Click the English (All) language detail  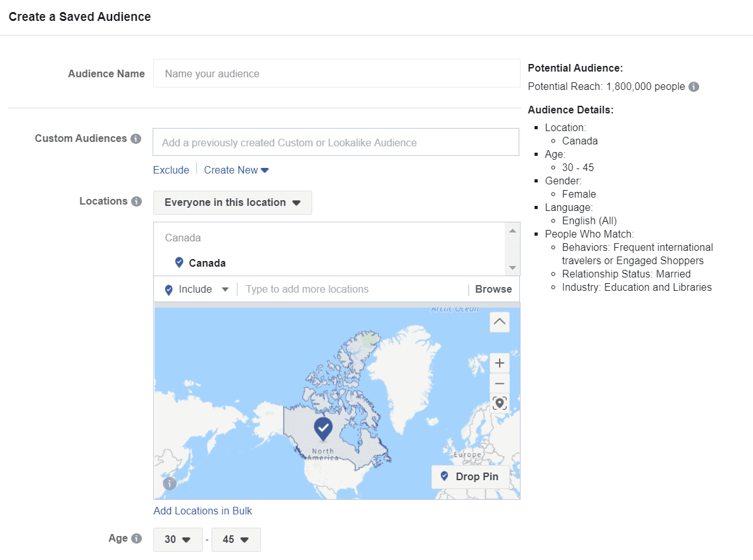(589, 221)
